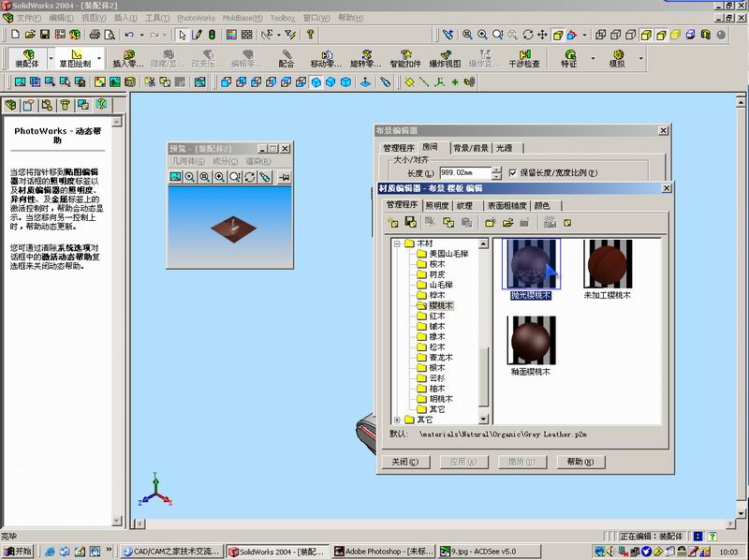
Task: Expand the bottom 其它 root folder with the plus box
Action: point(397,420)
